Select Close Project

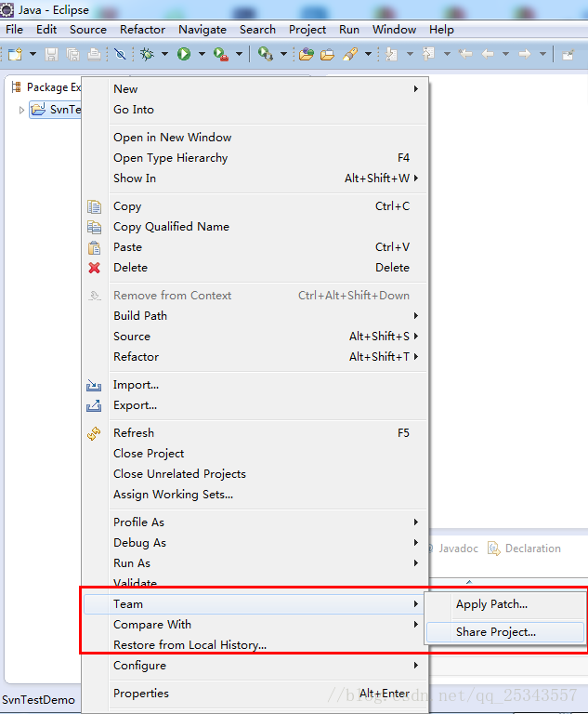pos(255,454)
